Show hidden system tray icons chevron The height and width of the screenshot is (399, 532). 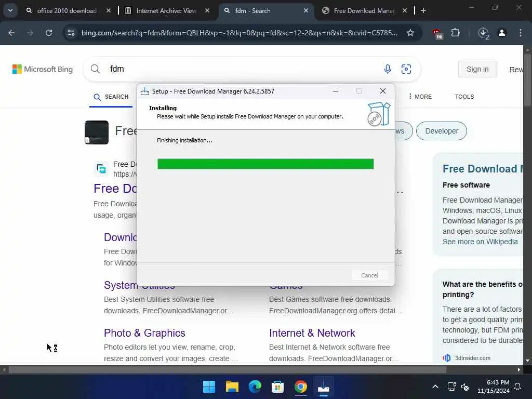point(435,387)
